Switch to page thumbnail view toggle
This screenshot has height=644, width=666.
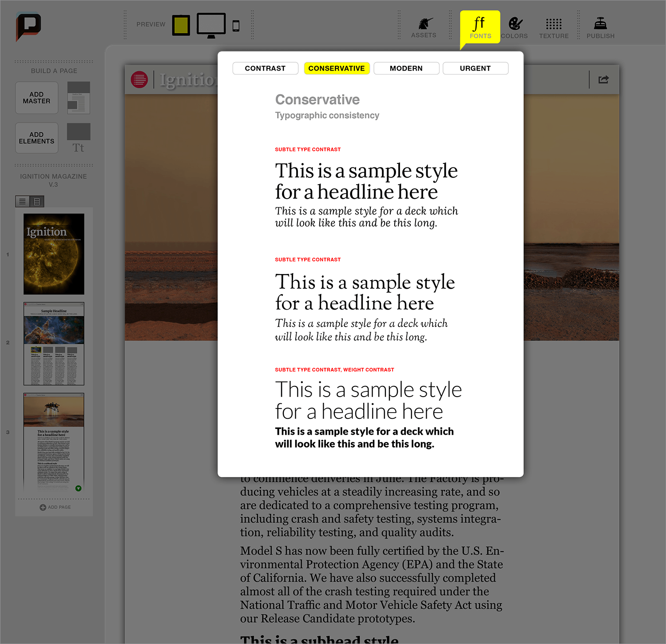37,202
